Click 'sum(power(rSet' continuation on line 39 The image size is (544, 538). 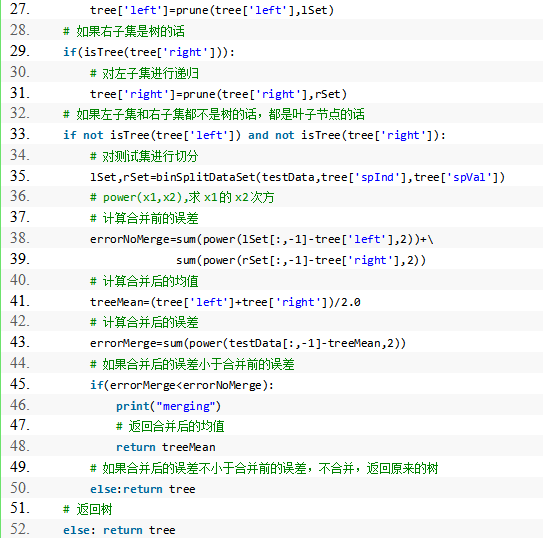pyautogui.click(x=301, y=260)
